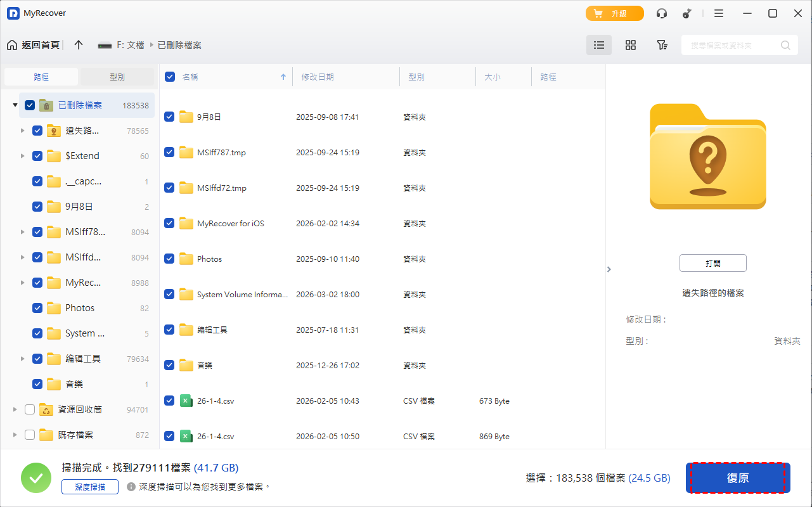812x507 pixels.
Task: Collapse the 已刪除檔案 tree node
Action: click(15, 105)
